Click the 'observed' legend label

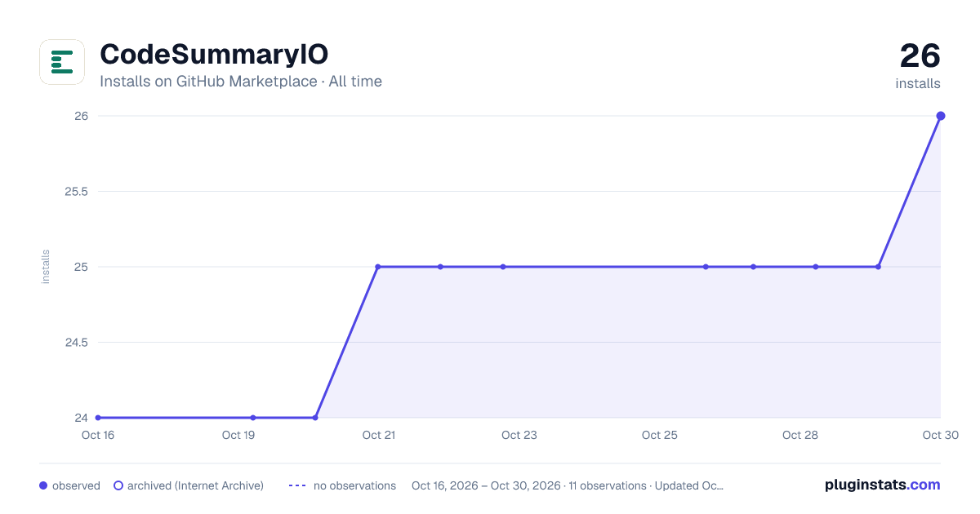click(x=76, y=485)
